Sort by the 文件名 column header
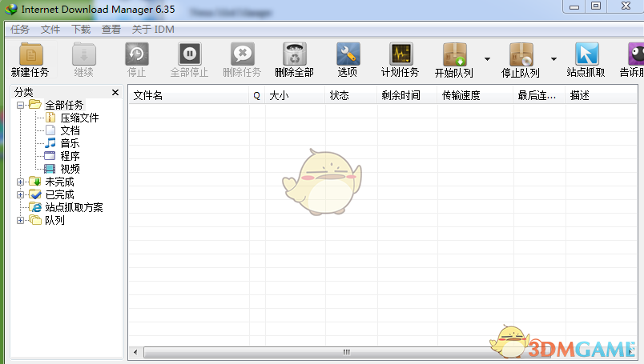 189,96
